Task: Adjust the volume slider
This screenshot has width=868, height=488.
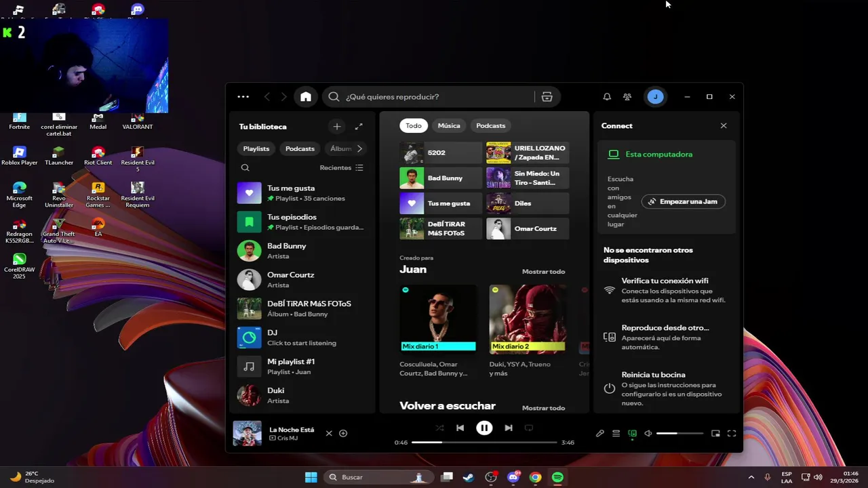Action: 679,433
